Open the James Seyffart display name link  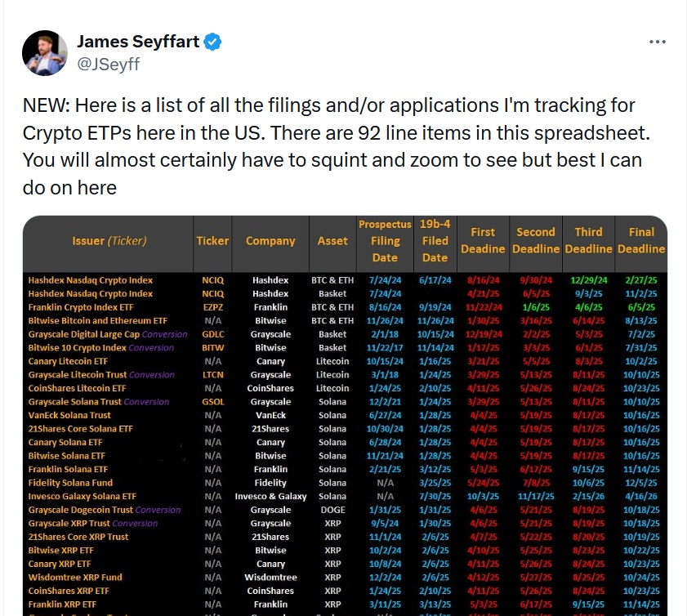pos(138,42)
